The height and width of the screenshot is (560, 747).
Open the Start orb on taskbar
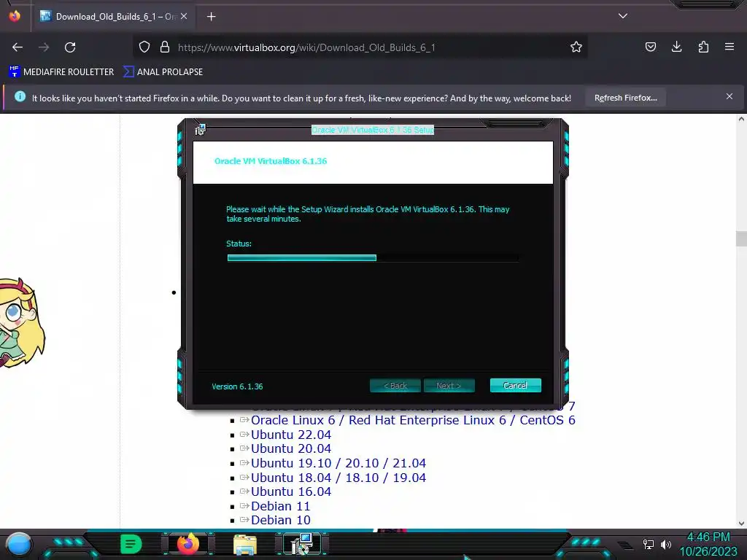click(18, 545)
